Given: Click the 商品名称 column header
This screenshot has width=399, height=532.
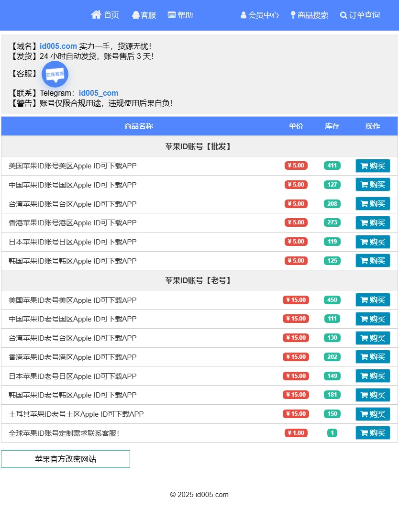Looking at the screenshot, I should tap(138, 126).
